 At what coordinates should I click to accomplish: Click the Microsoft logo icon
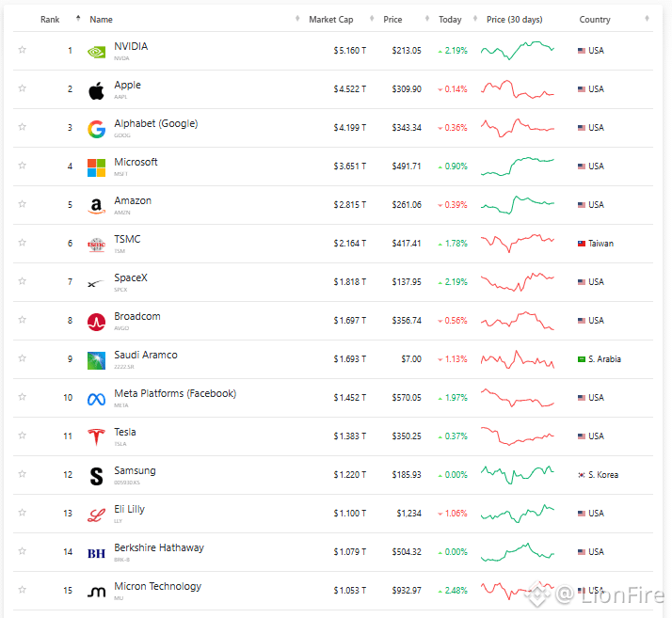(x=96, y=167)
